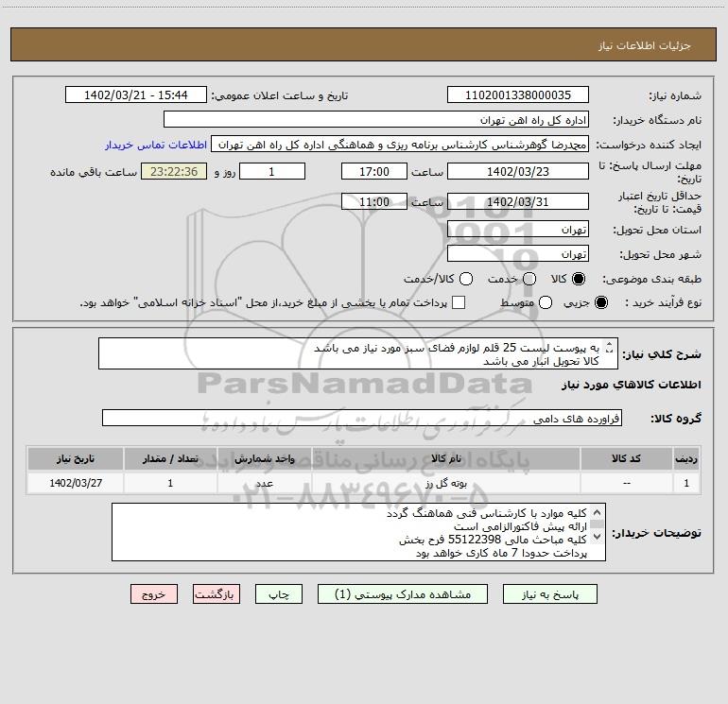The image size is (728, 704).
Task: Click the buyer notes text area
Action: coord(358,532)
